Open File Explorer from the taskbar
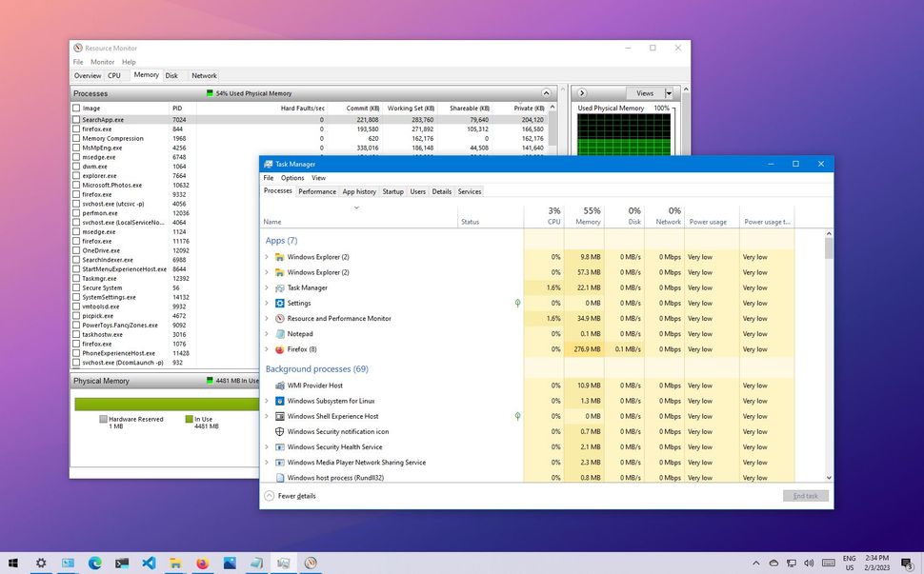 (175, 564)
